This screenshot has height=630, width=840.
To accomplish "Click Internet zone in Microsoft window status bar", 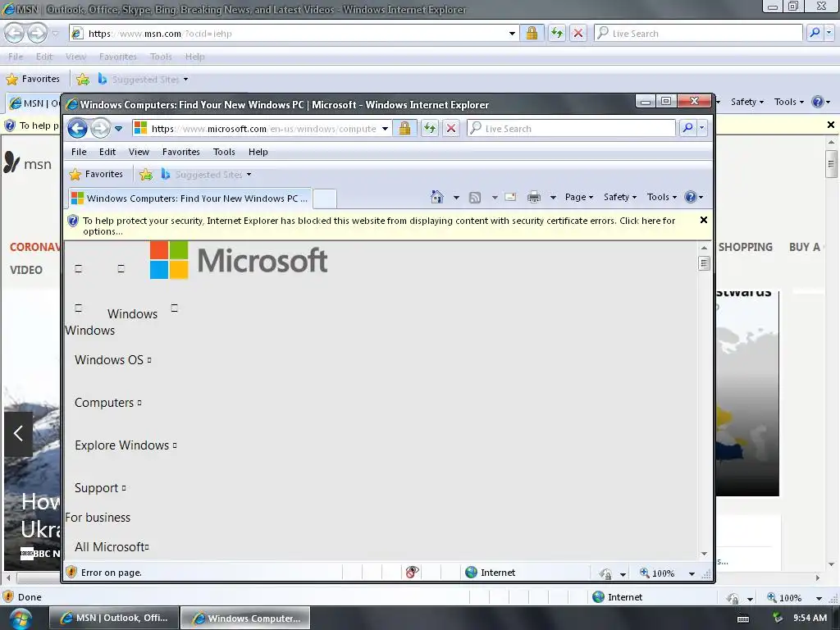I will pos(491,573).
